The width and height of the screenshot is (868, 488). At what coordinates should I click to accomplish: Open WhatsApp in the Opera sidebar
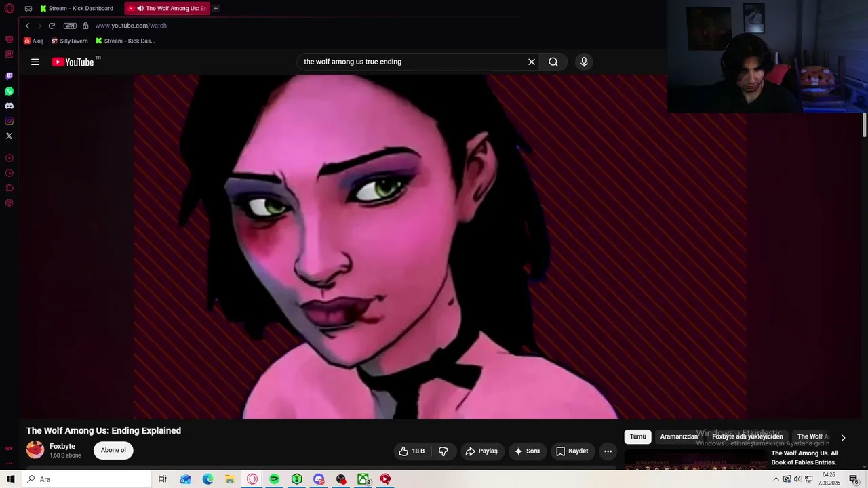coord(9,91)
